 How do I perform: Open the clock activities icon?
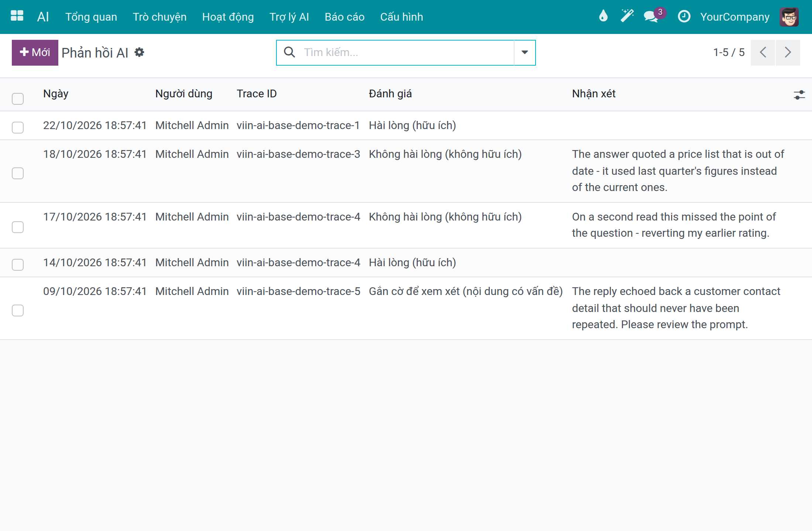tap(684, 16)
